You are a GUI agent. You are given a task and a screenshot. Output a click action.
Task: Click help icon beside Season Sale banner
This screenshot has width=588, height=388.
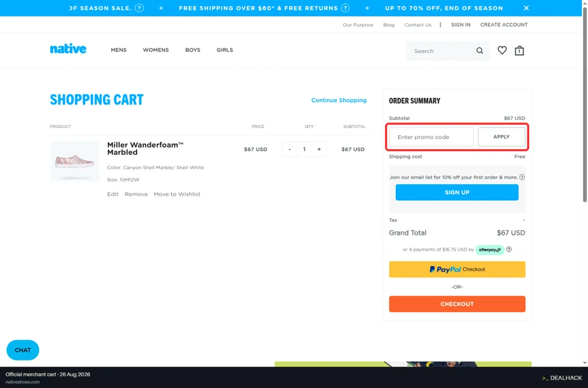pos(139,8)
